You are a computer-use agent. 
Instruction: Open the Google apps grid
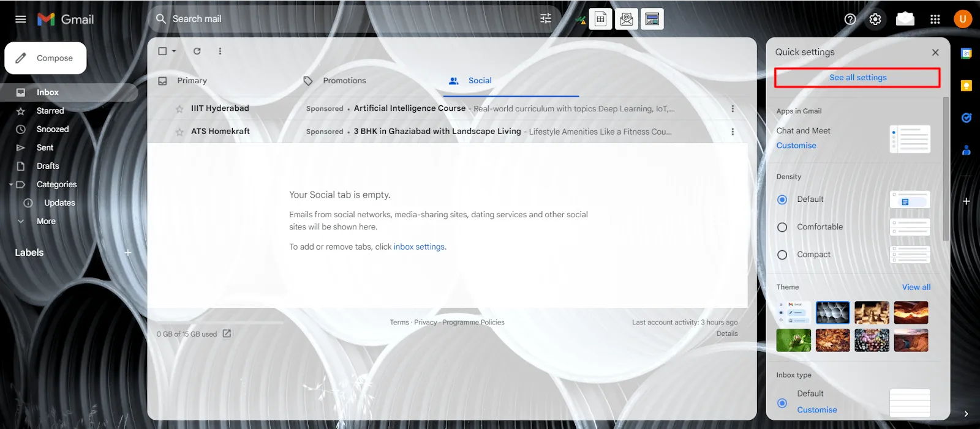(x=935, y=19)
